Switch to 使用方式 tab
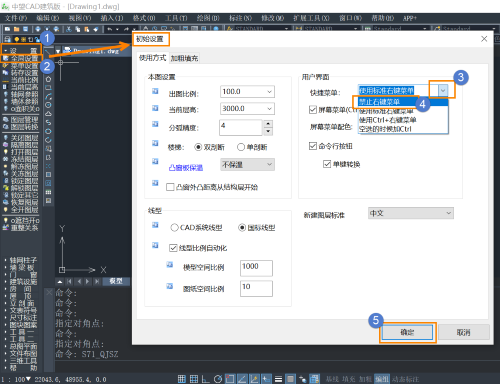 click(152, 58)
